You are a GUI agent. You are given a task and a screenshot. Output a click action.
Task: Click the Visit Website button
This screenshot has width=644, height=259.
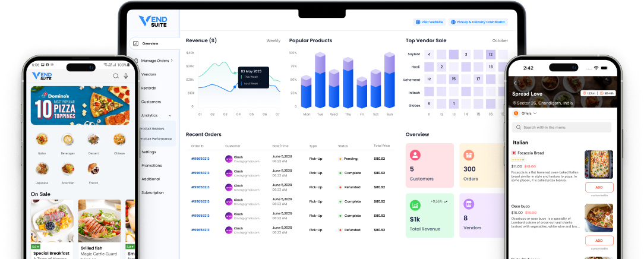point(429,22)
